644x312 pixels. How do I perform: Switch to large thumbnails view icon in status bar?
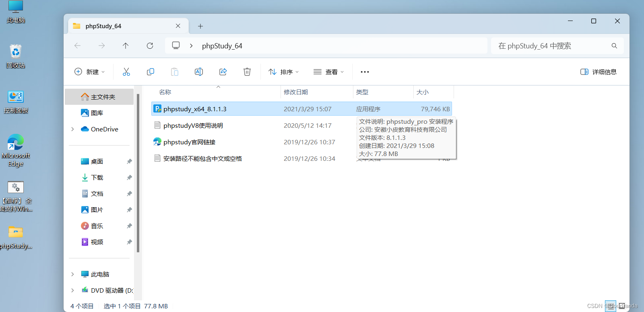coord(622,306)
